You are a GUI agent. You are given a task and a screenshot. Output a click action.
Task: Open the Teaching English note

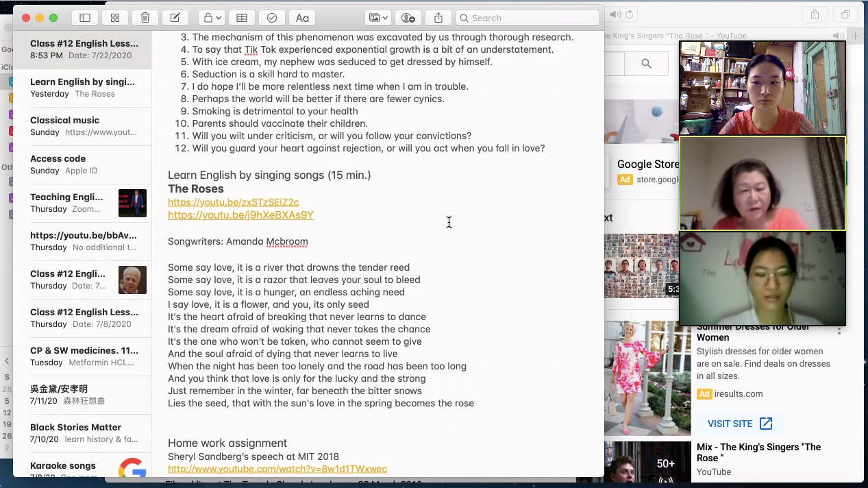[84, 203]
